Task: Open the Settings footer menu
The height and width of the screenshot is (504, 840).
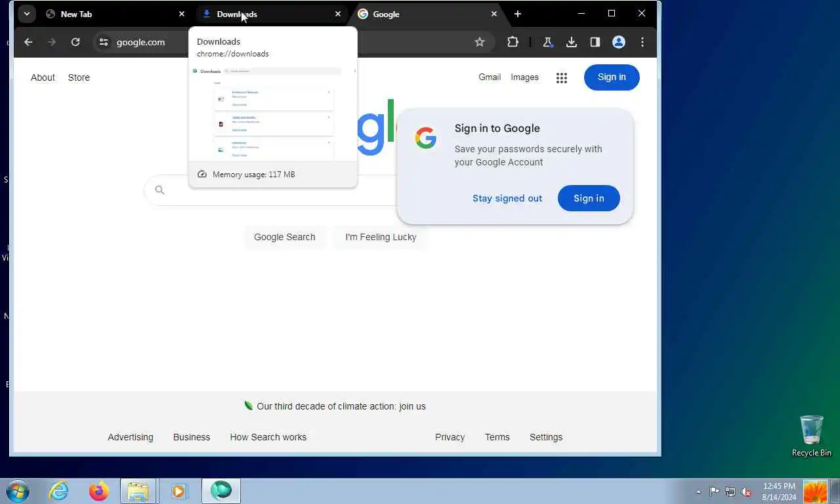Action: click(x=546, y=437)
